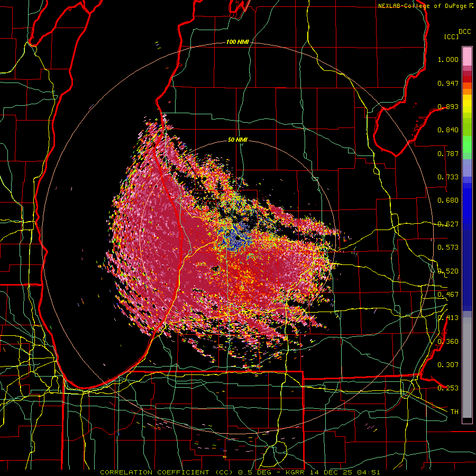Image resolution: width=476 pixels, height=476 pixels.
Task: Click the KGRR radar site center dot
Action: pos(237,239)
